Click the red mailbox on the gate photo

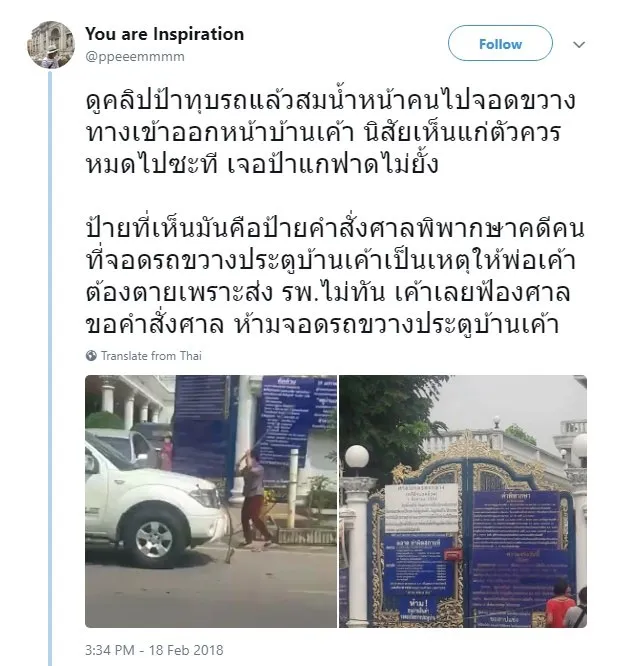click(453, 554)
